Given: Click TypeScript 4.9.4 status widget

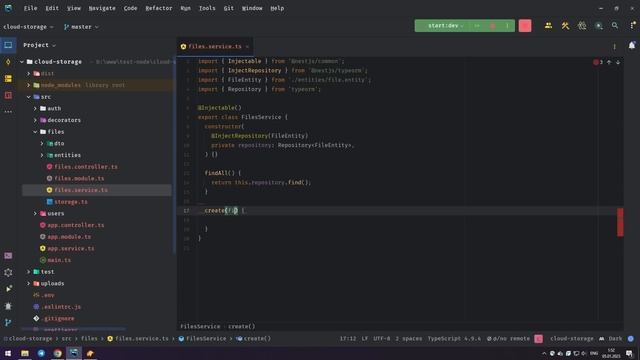Looking at the screenshot, I should pyautogui.click(x=454, y=338).
